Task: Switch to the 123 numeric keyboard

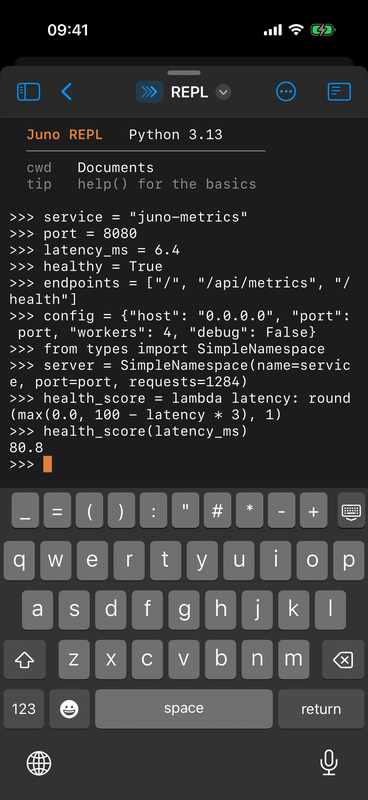Action: click(x=24, y=709)
